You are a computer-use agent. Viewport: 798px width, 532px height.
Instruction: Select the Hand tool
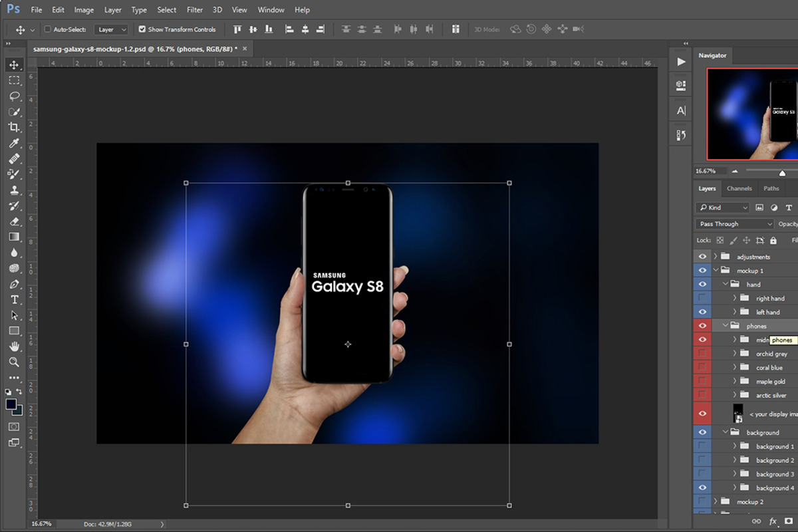tap(14, 346)
